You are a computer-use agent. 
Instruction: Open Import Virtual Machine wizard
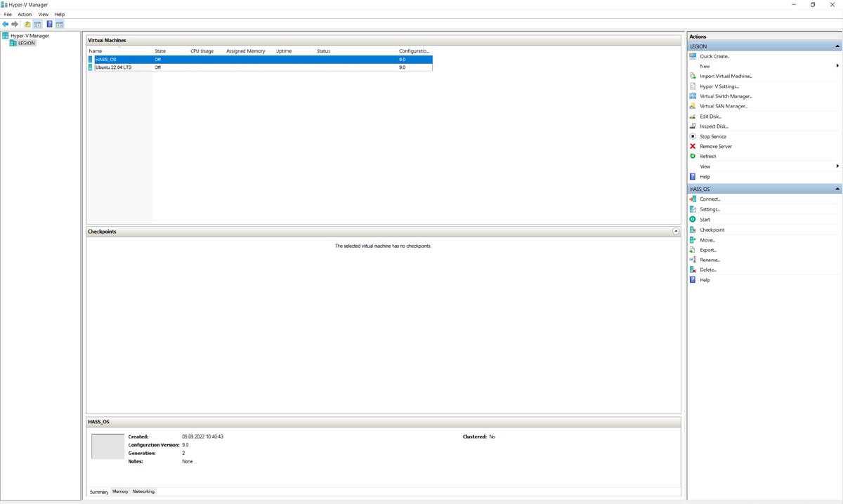726,76
